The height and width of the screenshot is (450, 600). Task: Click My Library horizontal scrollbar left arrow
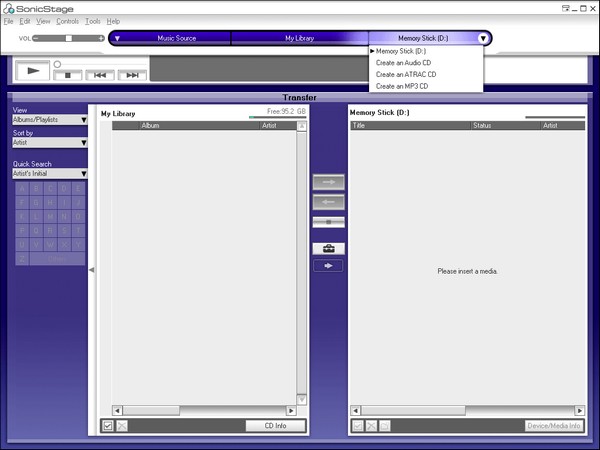coord(117,411)
